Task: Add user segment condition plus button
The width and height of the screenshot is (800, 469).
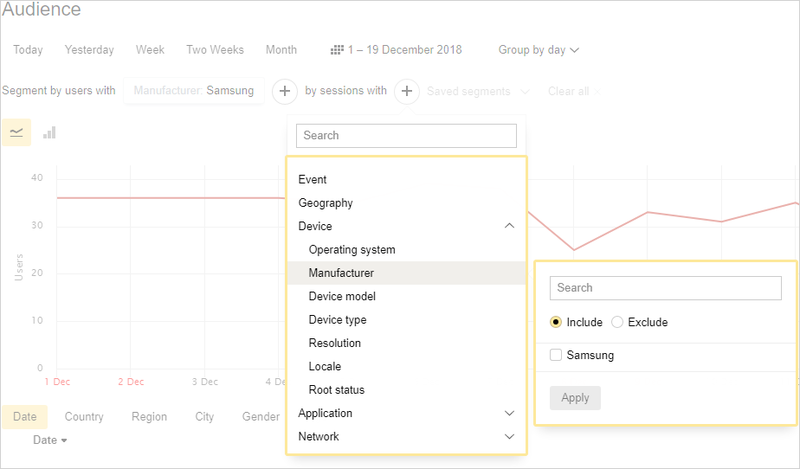Action: click(285, 91)
